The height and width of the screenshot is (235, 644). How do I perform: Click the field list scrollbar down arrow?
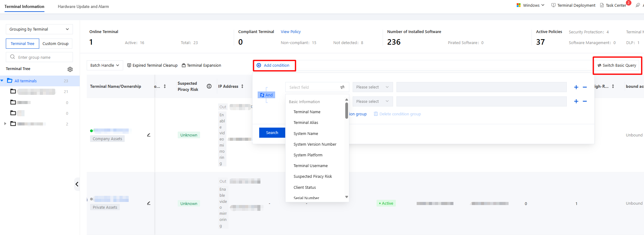[x=347, y=197]
